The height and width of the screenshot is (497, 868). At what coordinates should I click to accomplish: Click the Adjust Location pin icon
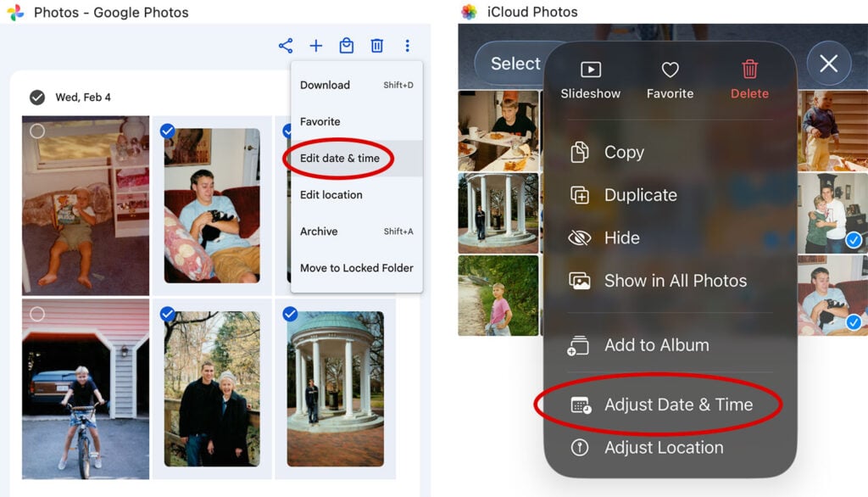(x=580, y=447)
